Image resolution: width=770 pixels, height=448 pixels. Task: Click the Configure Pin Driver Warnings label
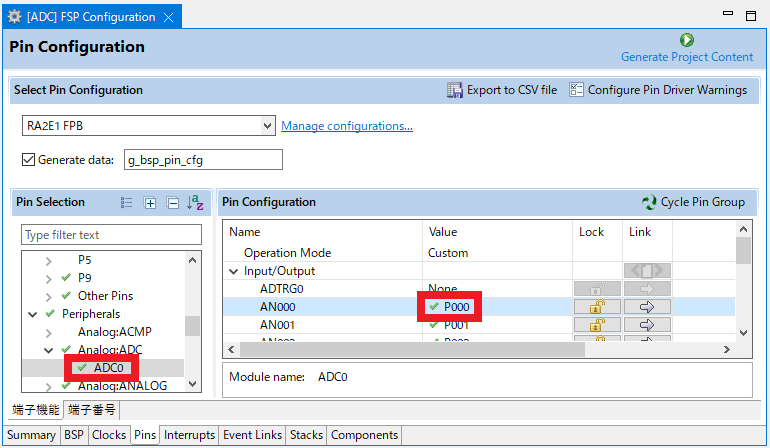[x=667, y=90]
